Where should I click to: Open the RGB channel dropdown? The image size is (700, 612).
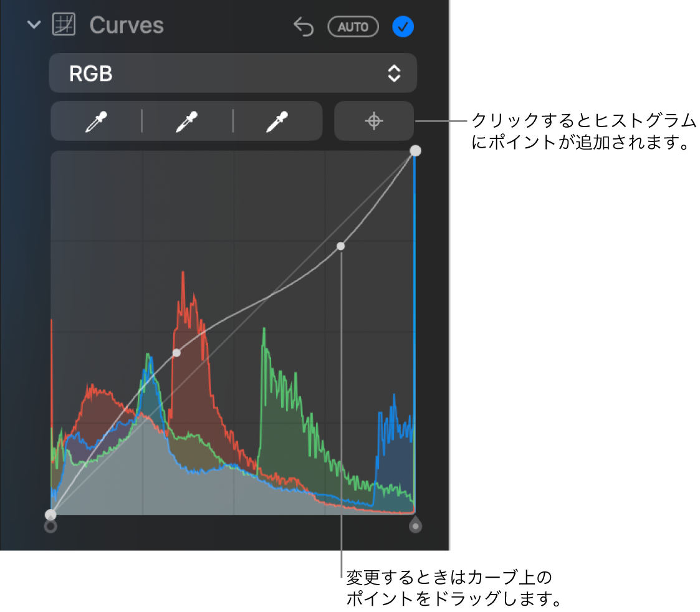[233, 73]
